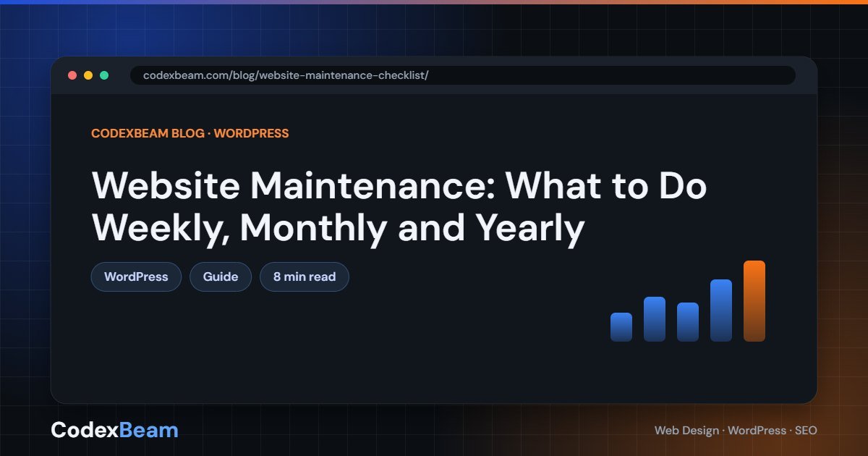The image size is (868, 456).
Task: Click the Web Design · WordPress · SEO tagline
Action: coord(736,430)
